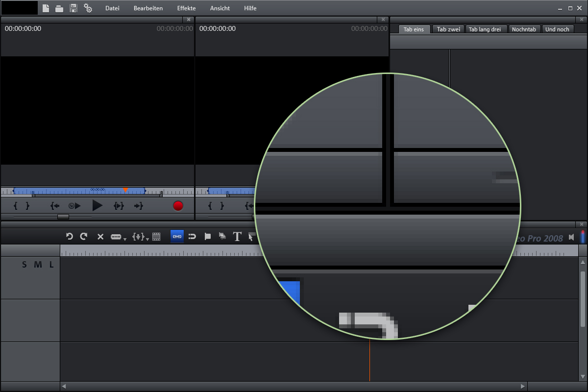Expand the razor cut tool dropdown arrow
Viewport: 588px width, 392px height.
coord(125,239)
